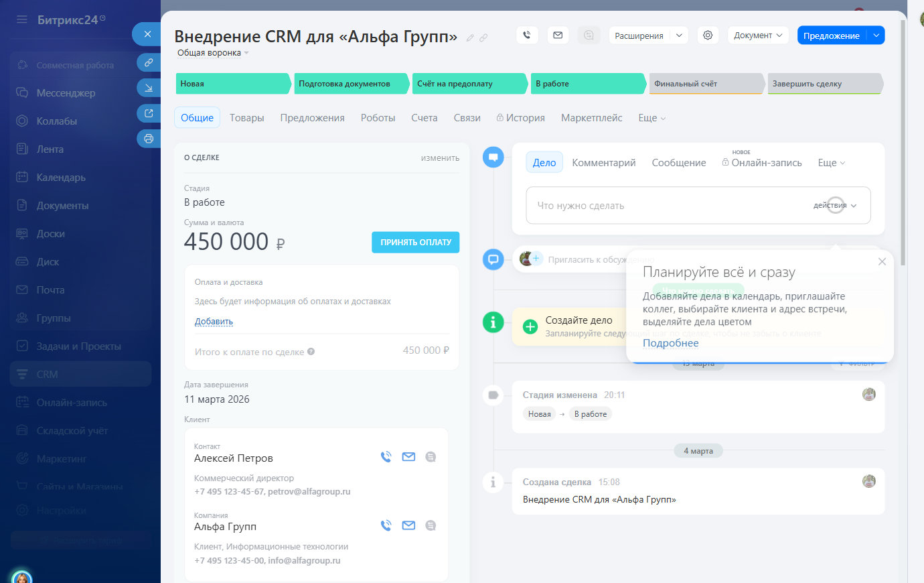
Task: Add participant to discussion plus icon
Action: [x=536, y=259]
